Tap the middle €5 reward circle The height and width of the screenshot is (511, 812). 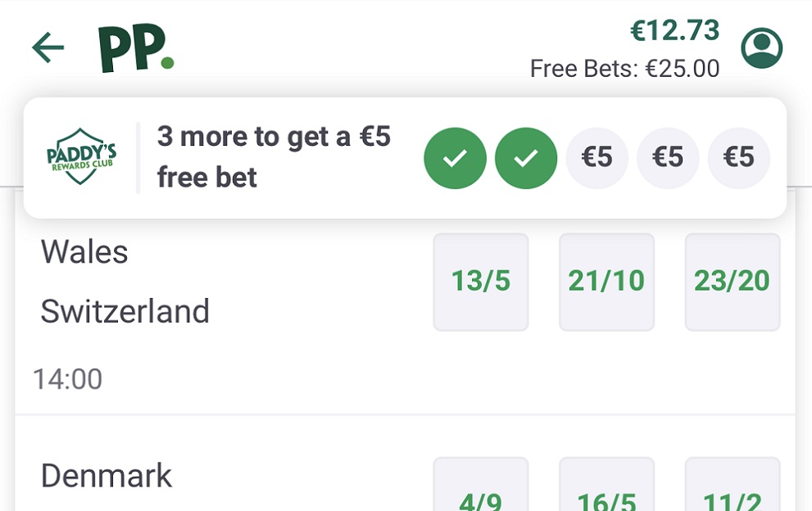[668, 158]
